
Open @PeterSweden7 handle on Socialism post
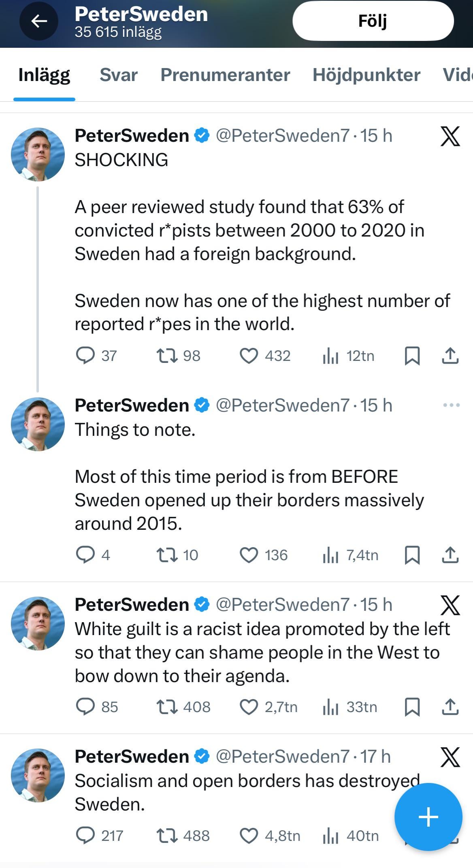click(x=282, y=756)
